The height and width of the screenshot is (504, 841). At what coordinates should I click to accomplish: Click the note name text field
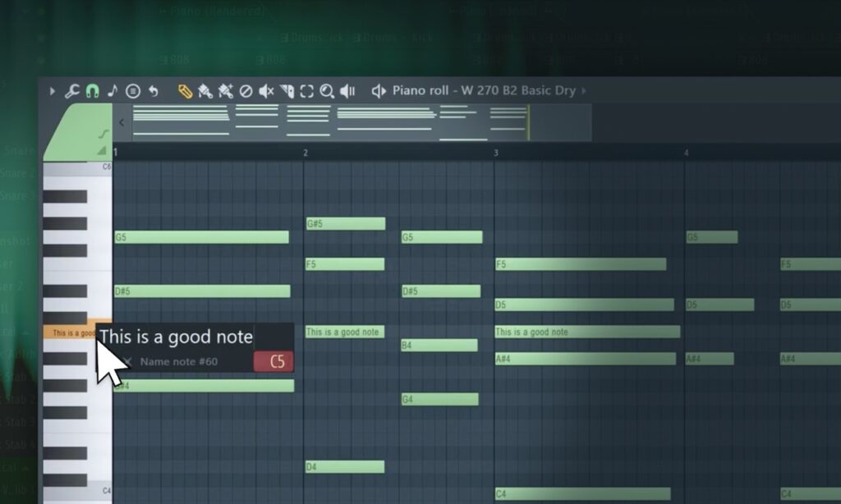pyautogui.click(x=176, y=337)
